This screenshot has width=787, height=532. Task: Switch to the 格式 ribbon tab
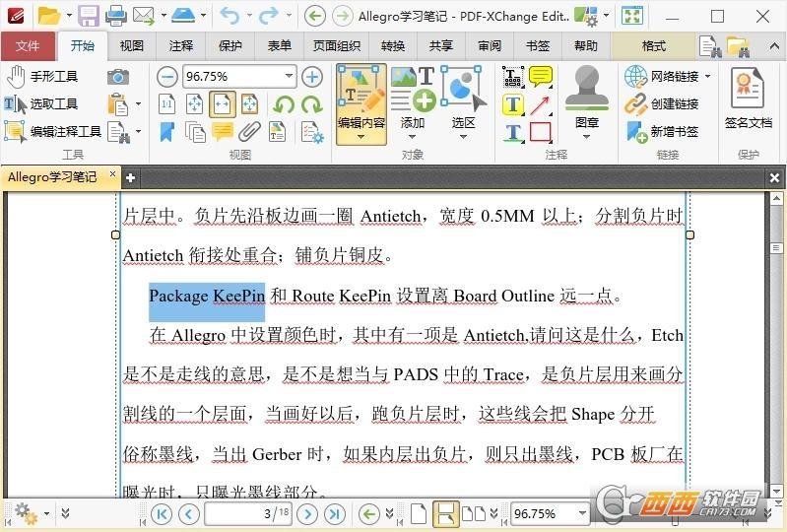coord(653,45)
